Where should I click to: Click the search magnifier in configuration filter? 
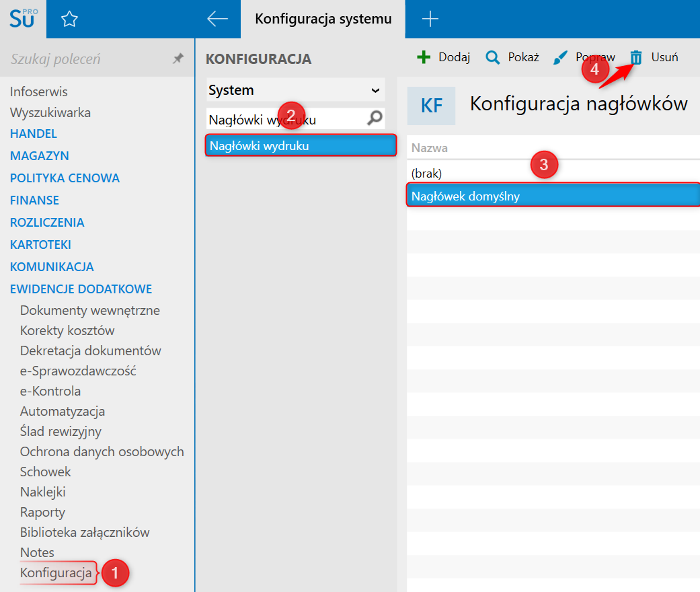click(375, 118)
